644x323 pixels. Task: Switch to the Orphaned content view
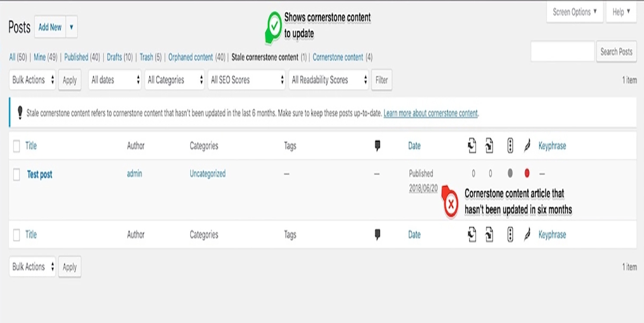point(190,57)
